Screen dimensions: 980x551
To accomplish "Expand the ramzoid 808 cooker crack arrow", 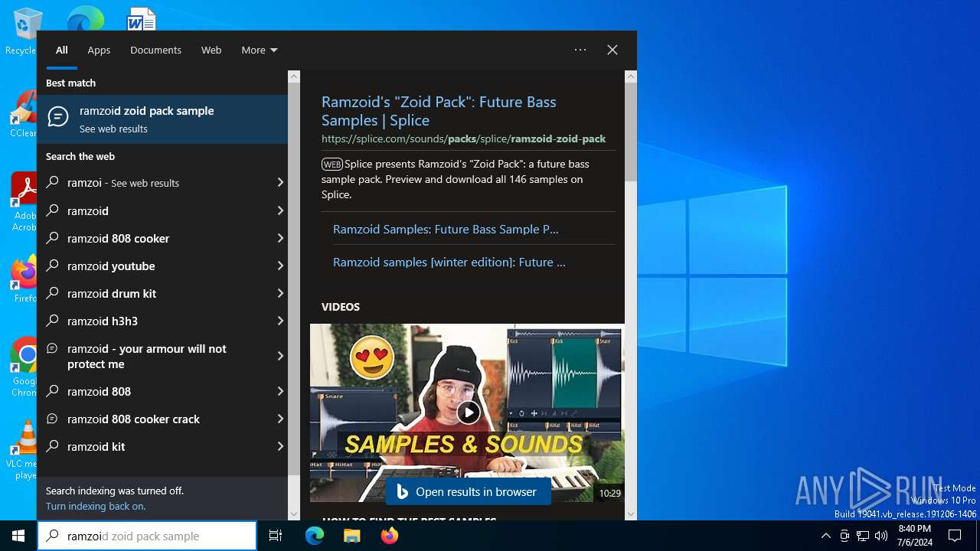I will [279, 419].
